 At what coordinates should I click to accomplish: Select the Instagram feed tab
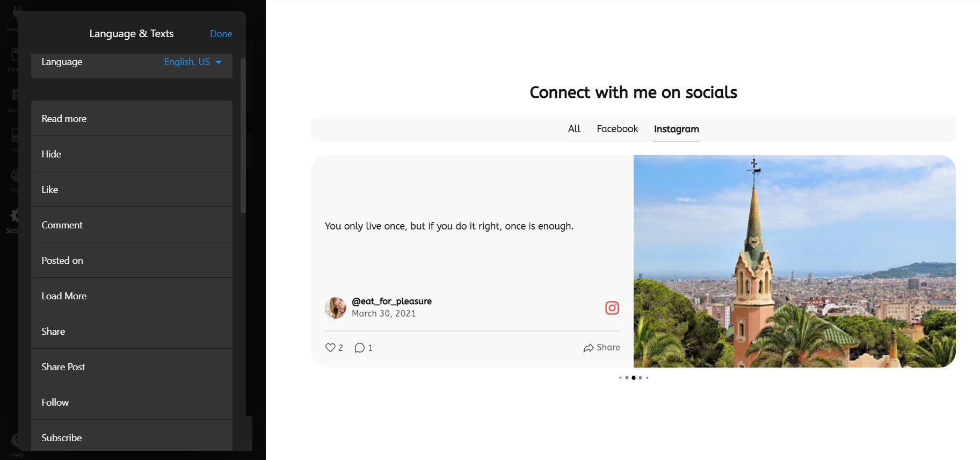676,129
